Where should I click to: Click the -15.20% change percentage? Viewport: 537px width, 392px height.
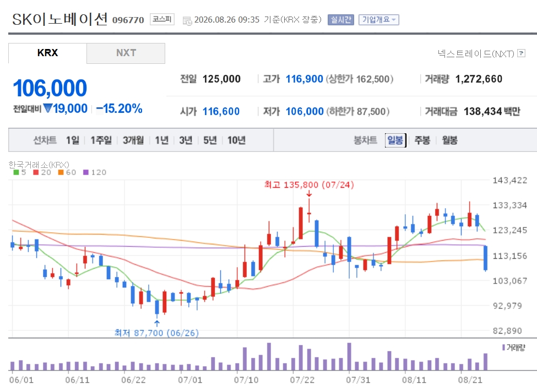pyautogui.click(x=119, y=108)
